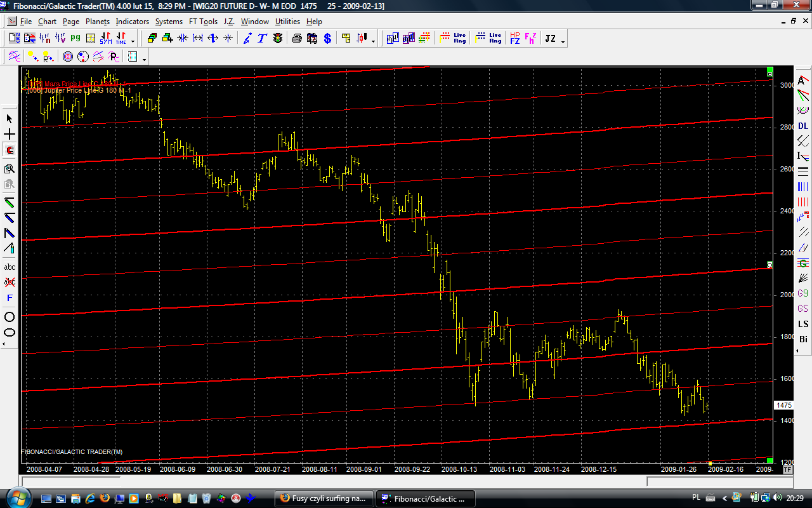Expand the JZ toolbar dropdown arrow

pos(563,41)
